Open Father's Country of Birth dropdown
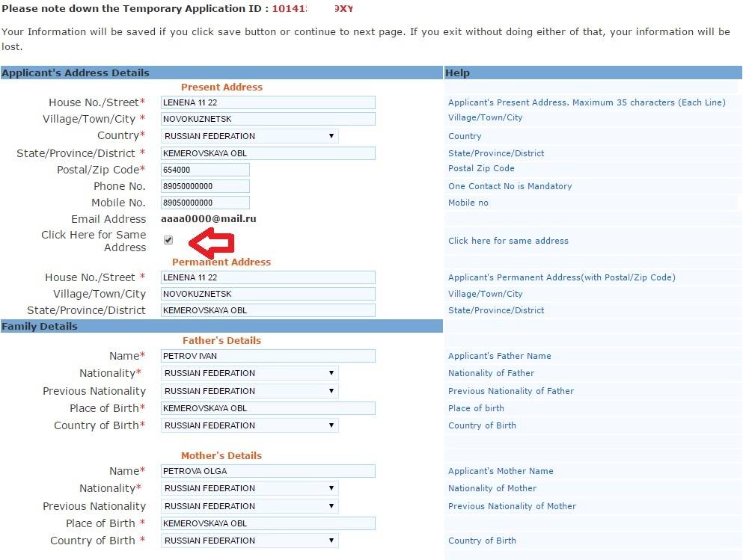 (249, 425)
